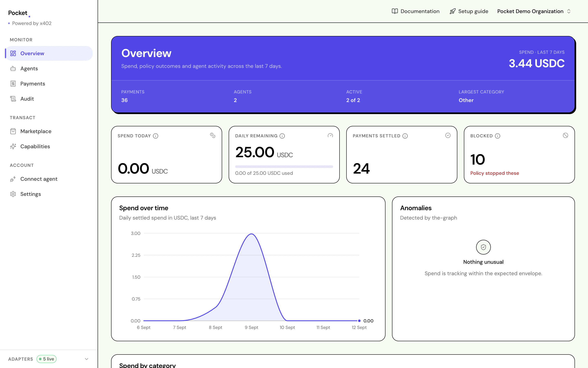This screenshot has height=368, width=588.
Task: Click '0.00 of 25.00 USDC used' text
Action: [x=264, y=173]
